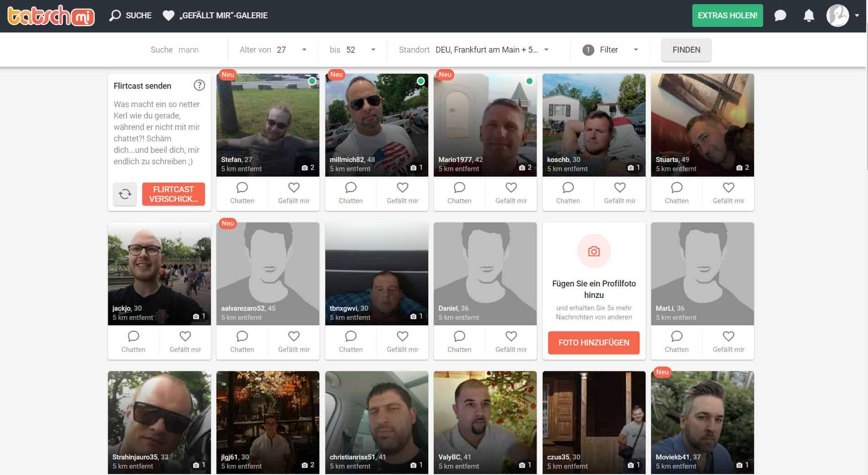Viewport: 868px width, 475px height.
Task: Chat with Daniel, 36
Action: point(459,342)
